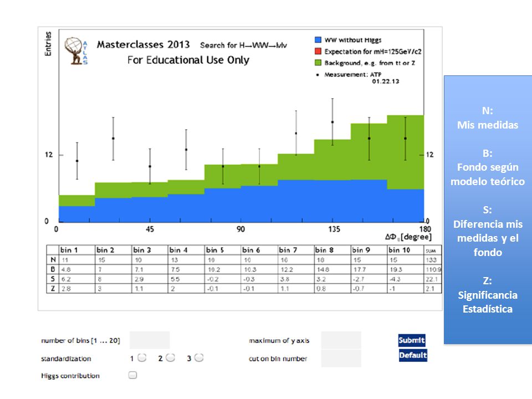532x399 pixels.
Task: Click the S row label in the table
Action: coord(53,279)
